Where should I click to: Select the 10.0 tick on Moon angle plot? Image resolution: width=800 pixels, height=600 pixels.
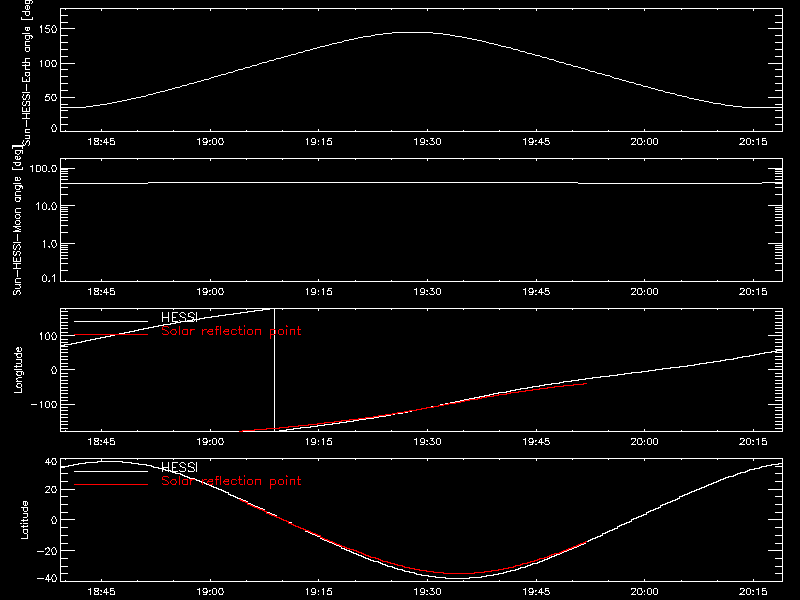[47, 207]
